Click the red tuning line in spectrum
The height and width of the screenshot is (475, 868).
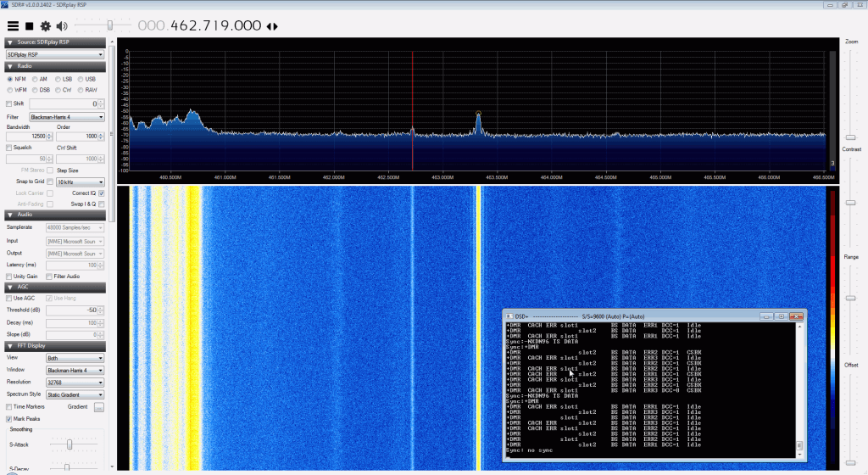[x=413, y=111]
